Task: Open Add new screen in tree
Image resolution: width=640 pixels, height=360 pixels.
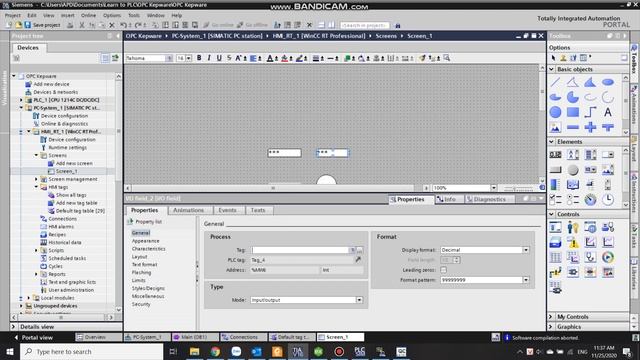Action: (x=73, y=163)
